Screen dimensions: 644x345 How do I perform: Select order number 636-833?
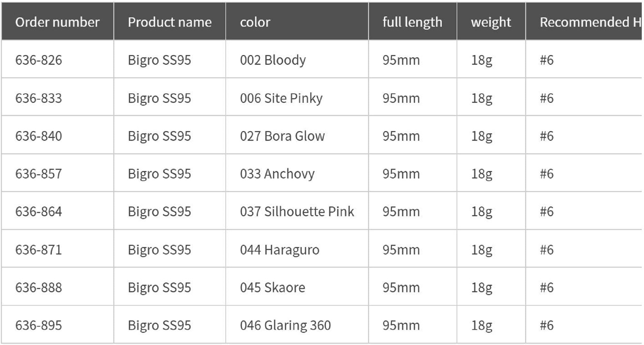(x=39, y=98)
